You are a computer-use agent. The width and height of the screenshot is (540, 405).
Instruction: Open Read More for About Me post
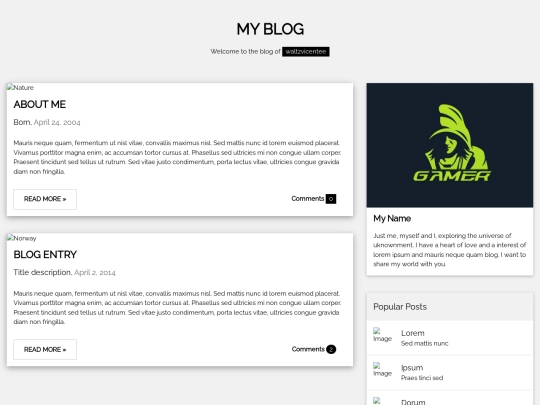(x=45, y=199)
